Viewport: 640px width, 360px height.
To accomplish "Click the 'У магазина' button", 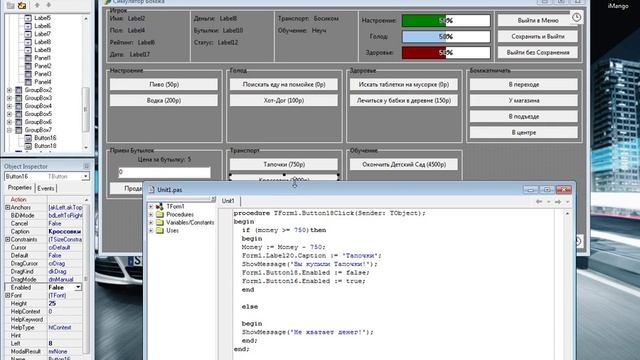I will pyautogui.click(x=524, y=100).
